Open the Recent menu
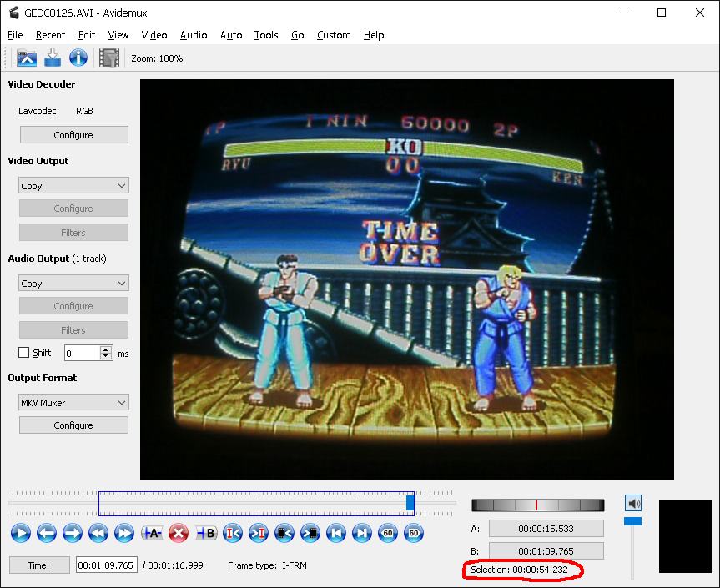Screen dimensions: 720x588 tap(51, 35)
